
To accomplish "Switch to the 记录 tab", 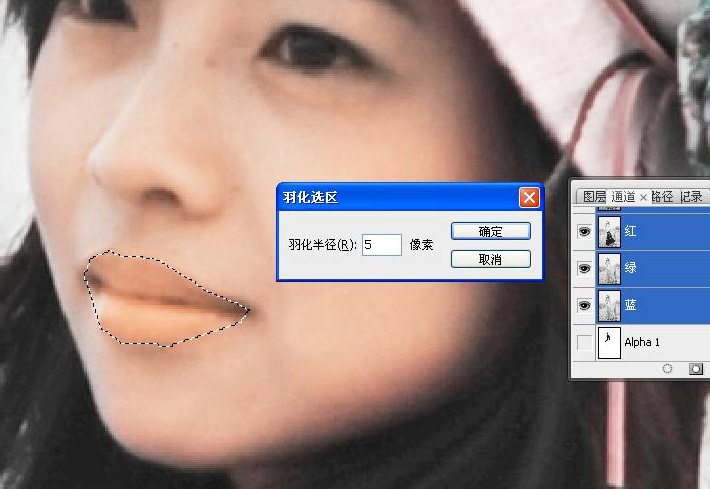I will point(691,197).
